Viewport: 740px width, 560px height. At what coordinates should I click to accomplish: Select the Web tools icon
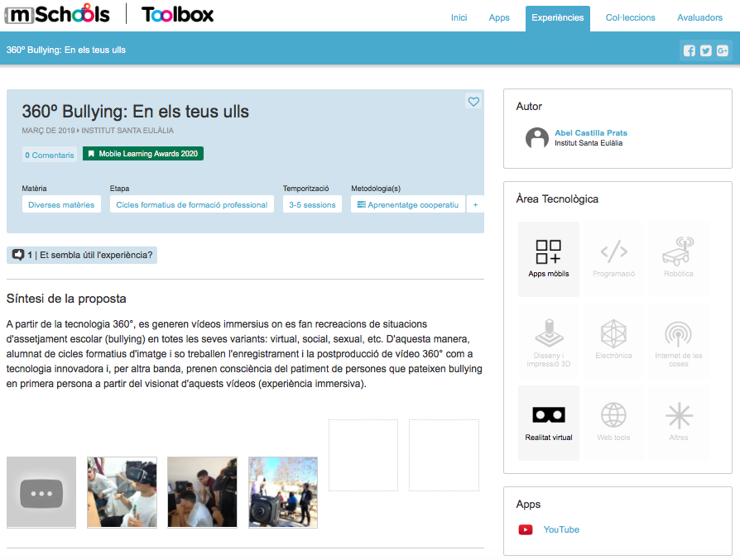[613, 423]
